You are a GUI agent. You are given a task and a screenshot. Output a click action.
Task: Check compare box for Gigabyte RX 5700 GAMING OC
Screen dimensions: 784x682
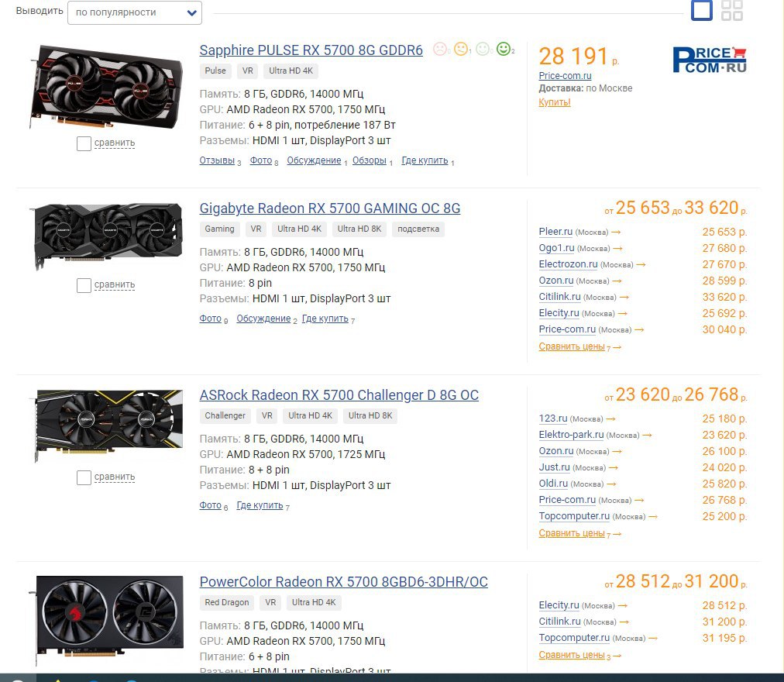[x=84, y=285]
